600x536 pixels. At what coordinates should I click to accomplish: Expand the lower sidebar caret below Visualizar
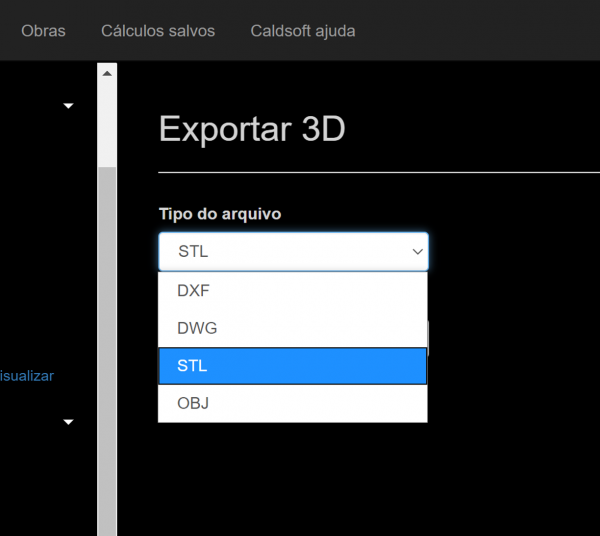(x=68, y=422)
